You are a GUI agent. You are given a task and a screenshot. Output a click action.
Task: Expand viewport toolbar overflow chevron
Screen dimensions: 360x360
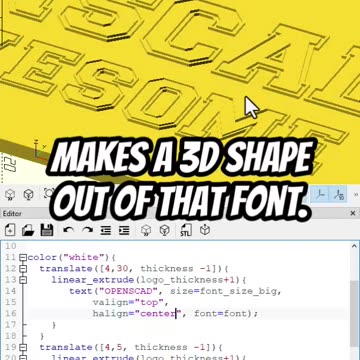pyautogui.click(x=356, y=194)
